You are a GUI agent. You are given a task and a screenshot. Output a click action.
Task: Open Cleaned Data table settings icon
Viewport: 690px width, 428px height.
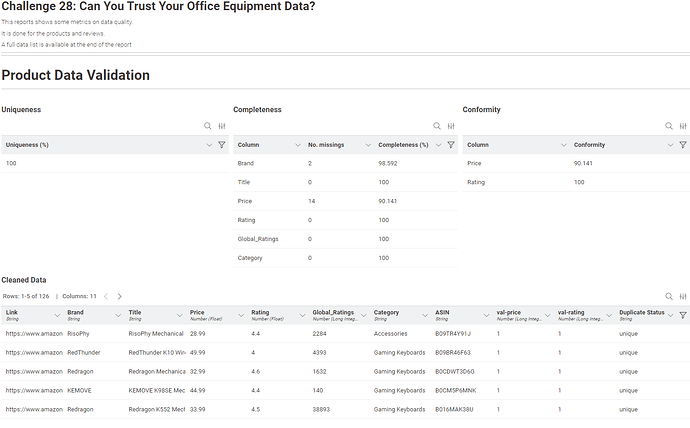(x=683, y=296)
